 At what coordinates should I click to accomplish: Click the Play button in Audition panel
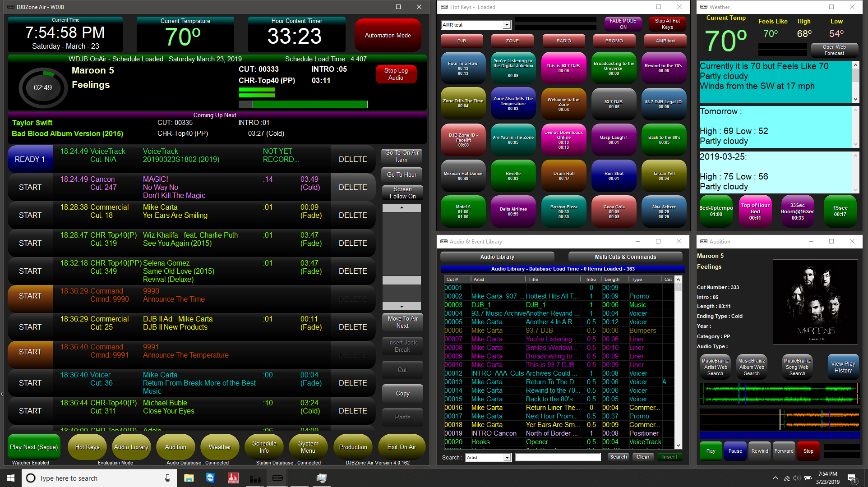point(711,451)
